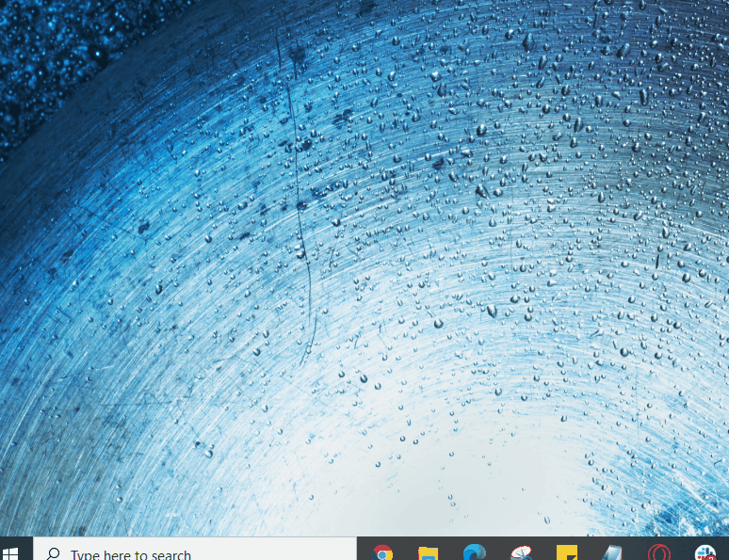Click the 'Type here to search' box
The image size is (729, 560).
(195, 549)
